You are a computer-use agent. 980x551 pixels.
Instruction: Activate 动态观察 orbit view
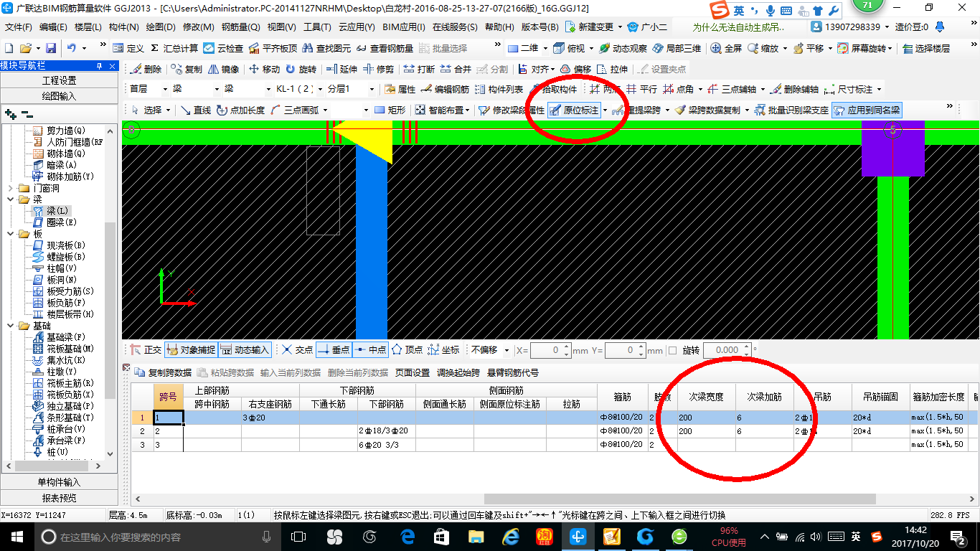[622, 48]
